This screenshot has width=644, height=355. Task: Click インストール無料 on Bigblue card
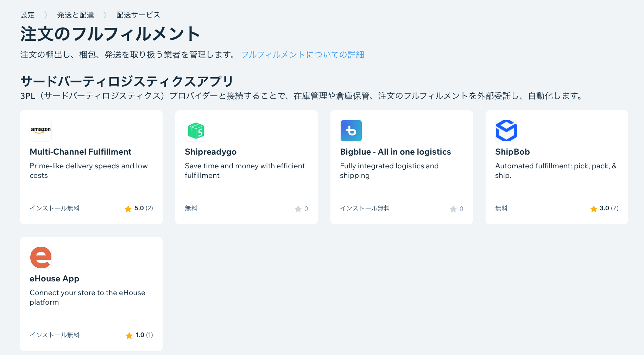point(365,208)
